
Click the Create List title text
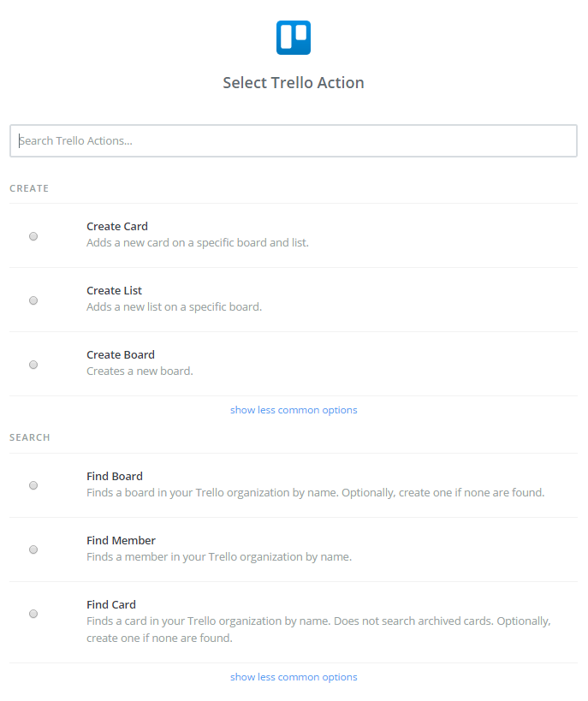[114, 291]
